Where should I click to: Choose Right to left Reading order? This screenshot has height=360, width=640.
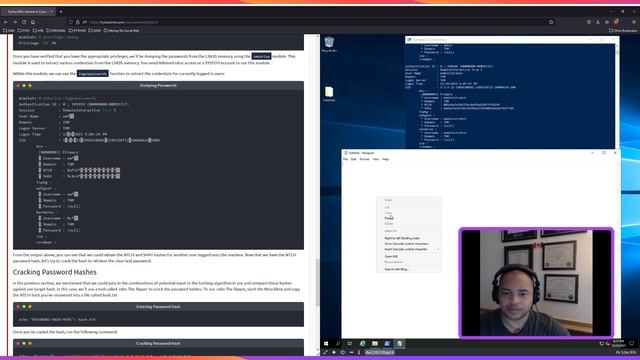(x=409, y=238)
